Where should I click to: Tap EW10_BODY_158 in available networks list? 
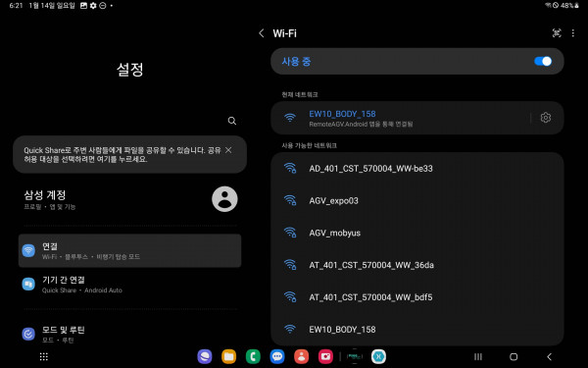(x=417, y=330)
